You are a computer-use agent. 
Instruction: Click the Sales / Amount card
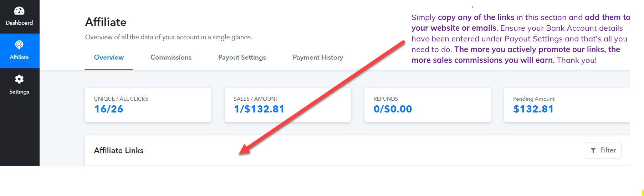tap(288, 105)
